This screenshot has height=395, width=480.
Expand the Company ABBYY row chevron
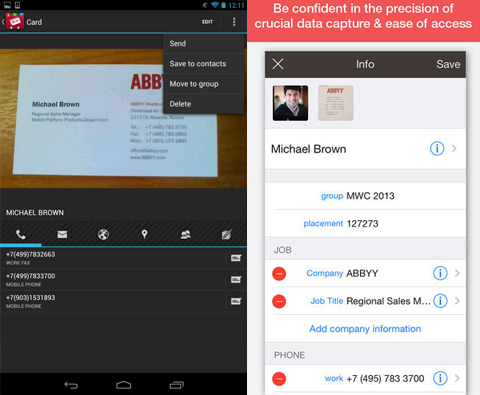(x=457, y=273)
